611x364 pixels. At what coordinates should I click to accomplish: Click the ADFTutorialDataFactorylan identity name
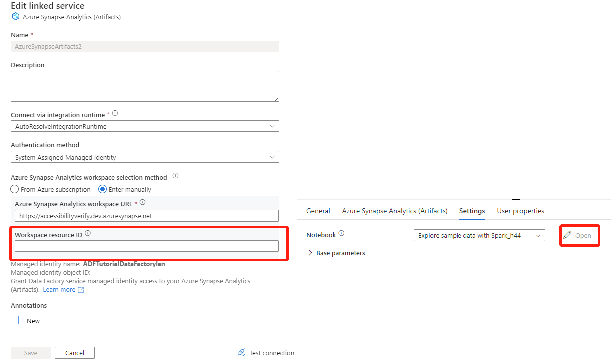pos(124,264)
